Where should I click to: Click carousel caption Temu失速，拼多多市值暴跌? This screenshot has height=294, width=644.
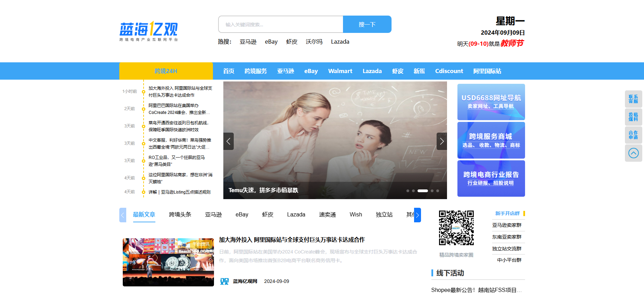263,190
